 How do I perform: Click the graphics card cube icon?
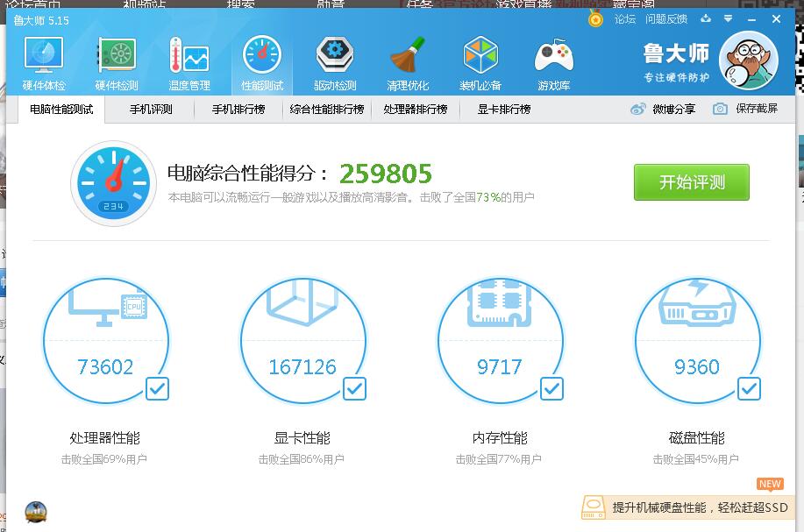pos(302,302)
